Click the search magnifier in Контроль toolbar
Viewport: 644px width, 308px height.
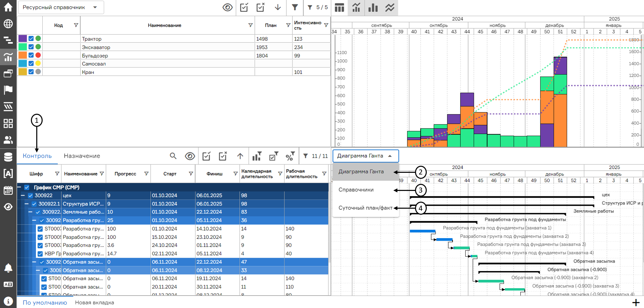click(173, 156)
